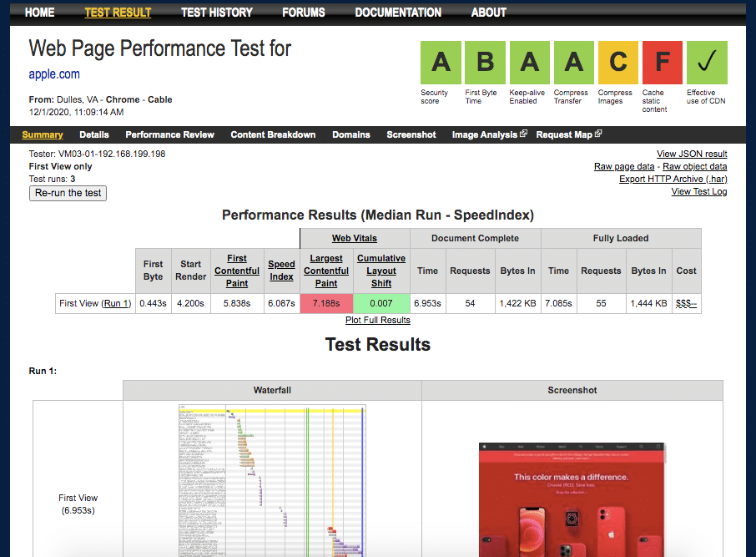Open the Request Map tab
Viewport: 756px width, 557px height.
564,134
